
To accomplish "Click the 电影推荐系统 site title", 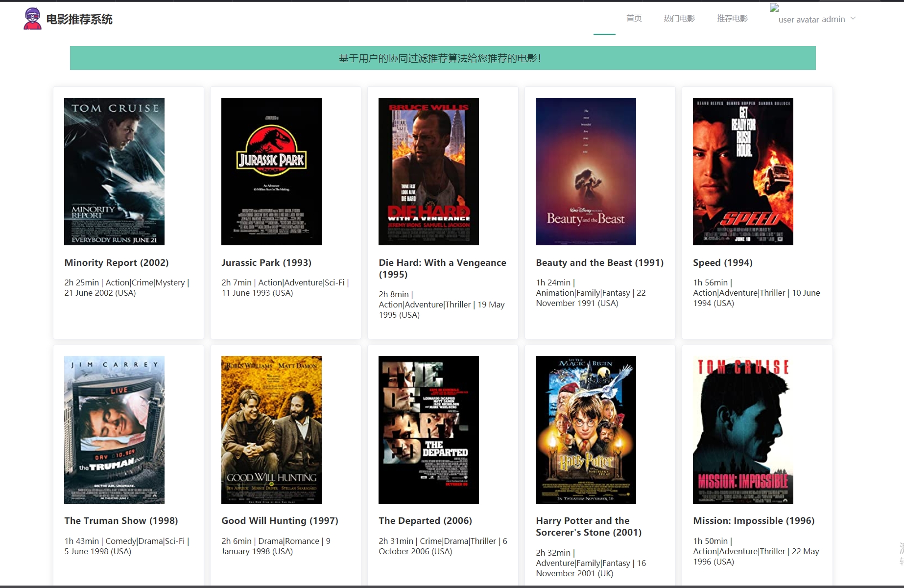I will pyautogui.click(x=79, y=19).
